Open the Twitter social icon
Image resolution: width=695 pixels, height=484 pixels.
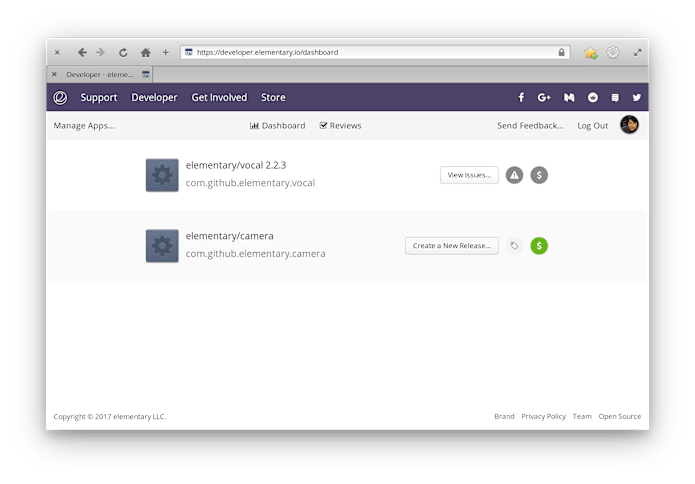coord(636,97)
